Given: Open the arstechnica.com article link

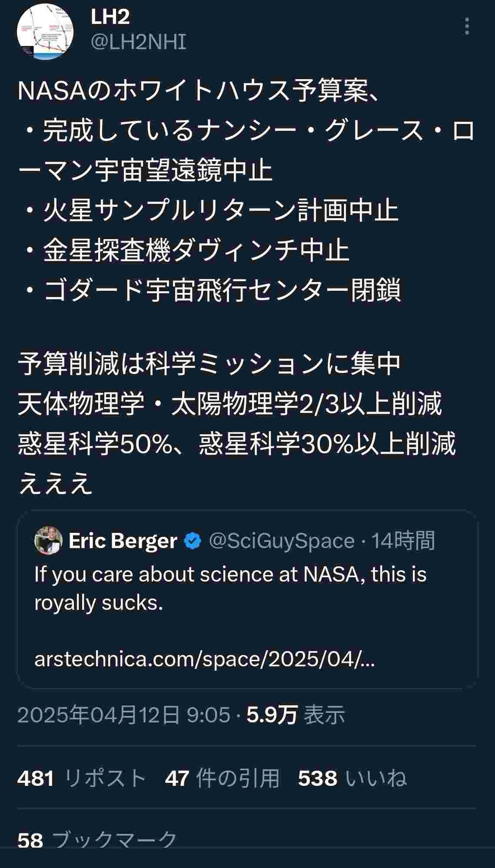Looking at the screenshot, I should click(x=204, y=659).
